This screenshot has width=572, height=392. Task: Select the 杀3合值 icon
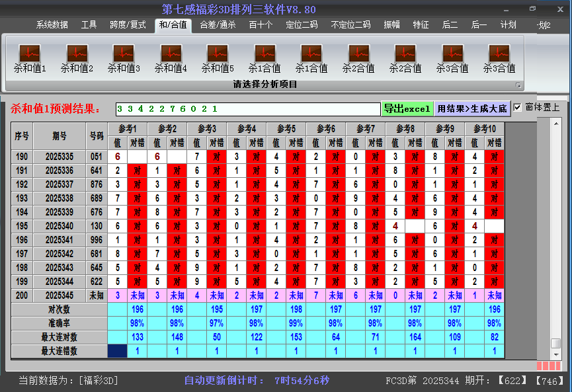[x=452, y=54]
